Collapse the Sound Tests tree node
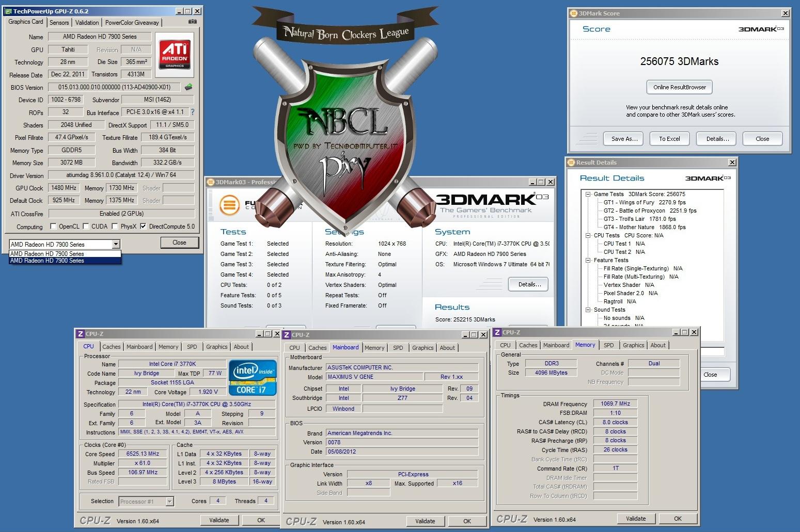 point(588,310)
